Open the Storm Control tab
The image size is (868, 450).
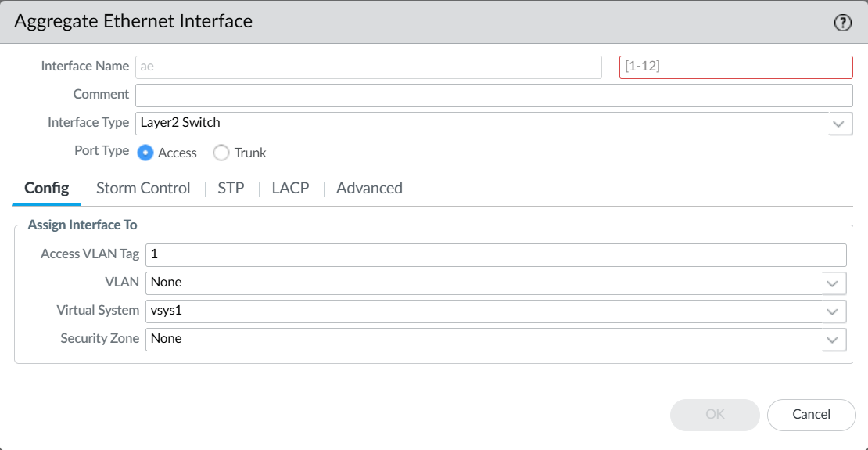coord(143,188)
